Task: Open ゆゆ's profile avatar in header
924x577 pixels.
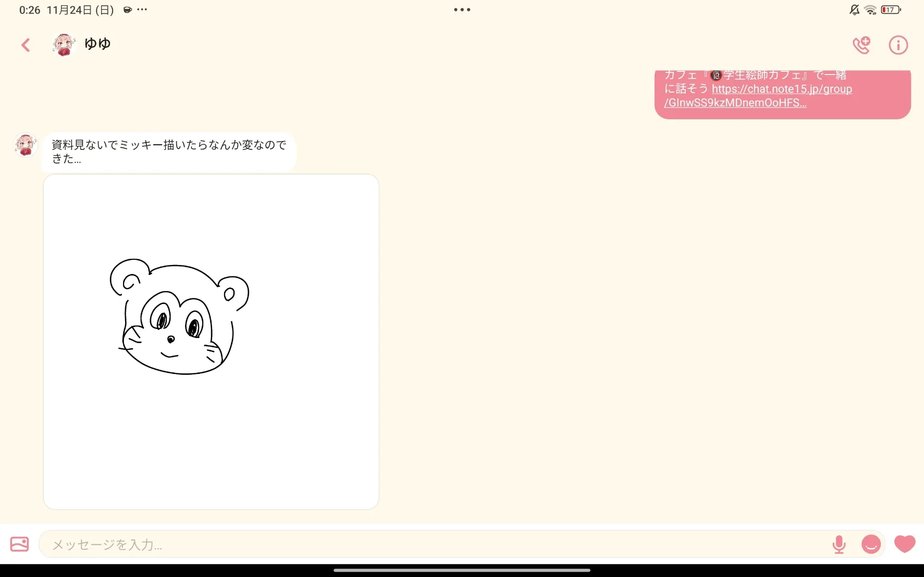Action: [64, 45]
